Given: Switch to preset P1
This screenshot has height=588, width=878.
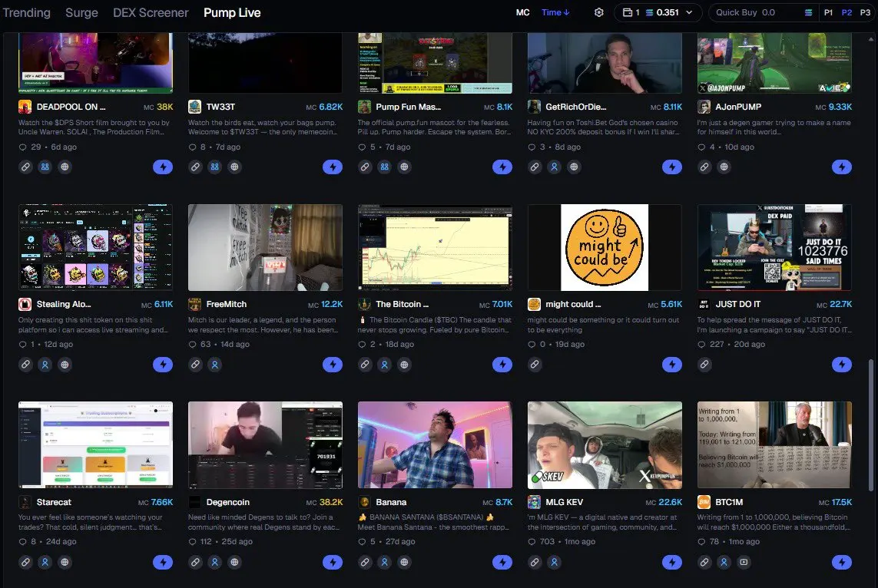Looking at the screenshot, I should pos(828,12).
